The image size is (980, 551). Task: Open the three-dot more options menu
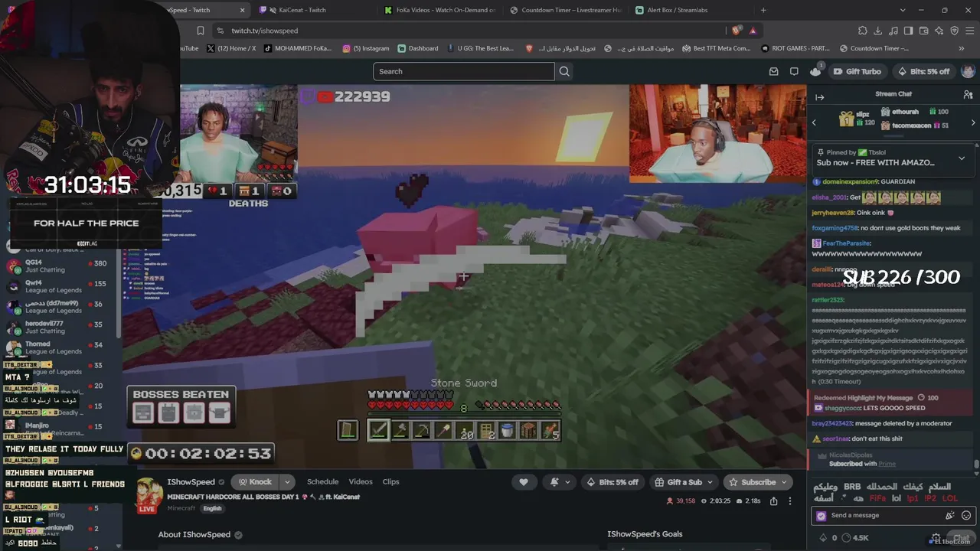click(x=790, y=501)
